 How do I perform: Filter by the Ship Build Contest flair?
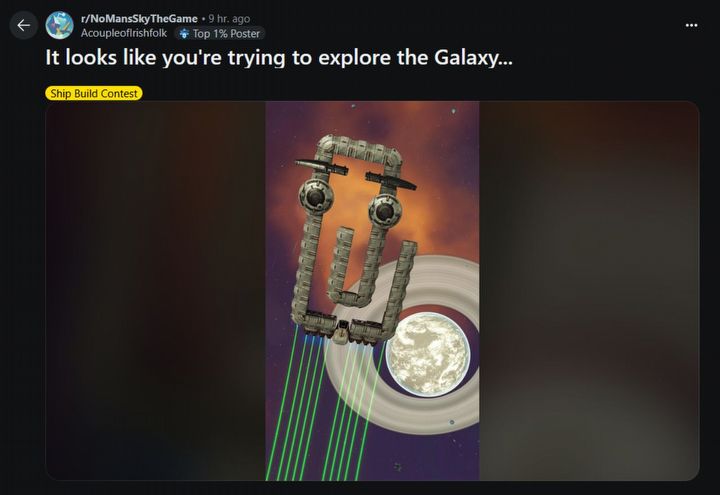point(94,93)
